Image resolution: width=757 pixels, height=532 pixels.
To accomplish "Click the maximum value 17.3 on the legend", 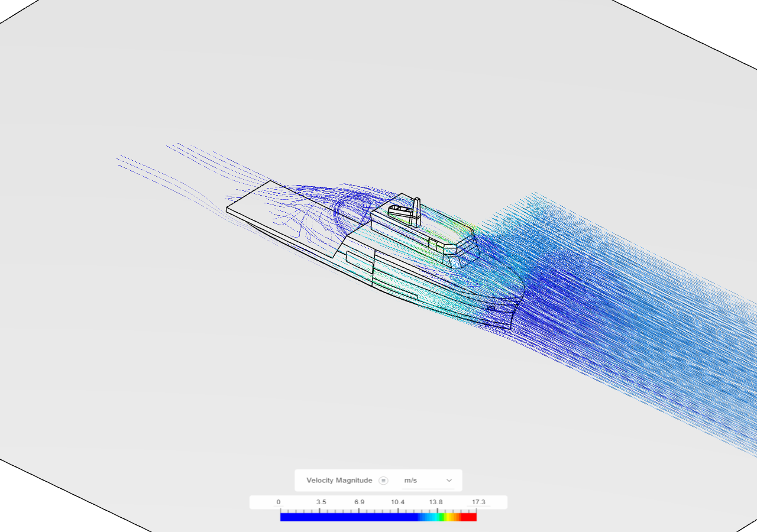I will [x=478, y=501].
